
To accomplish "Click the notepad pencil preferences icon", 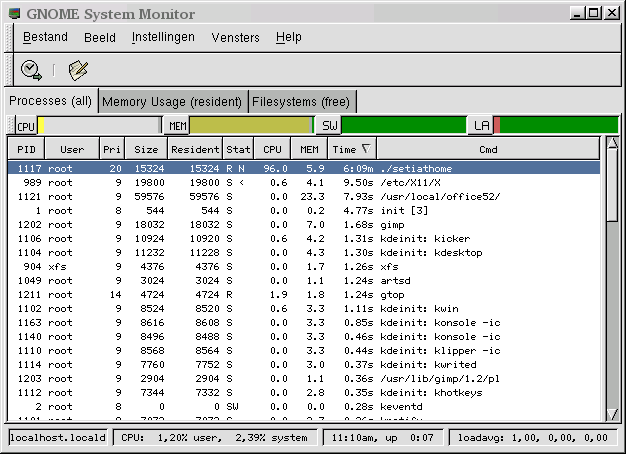I will [78, 70].
